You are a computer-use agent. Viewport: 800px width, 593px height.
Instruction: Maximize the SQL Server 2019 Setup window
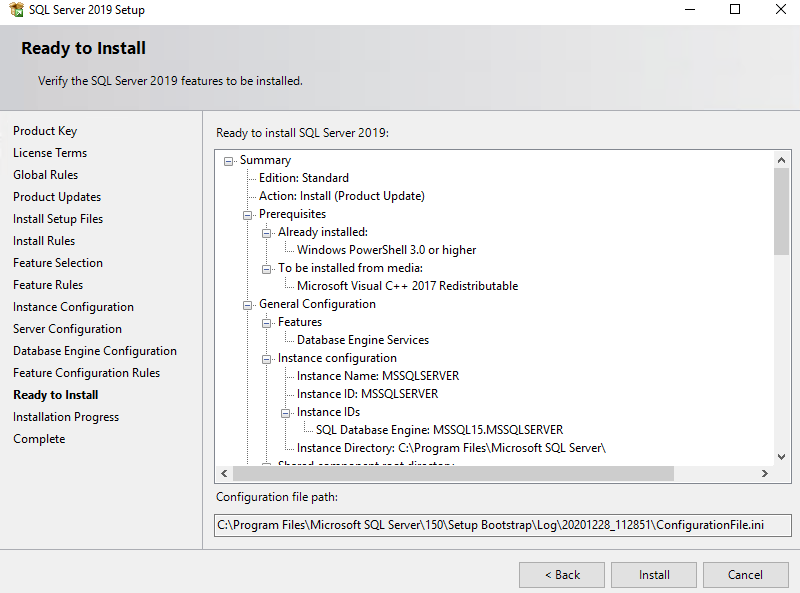[x=735, y=10]
